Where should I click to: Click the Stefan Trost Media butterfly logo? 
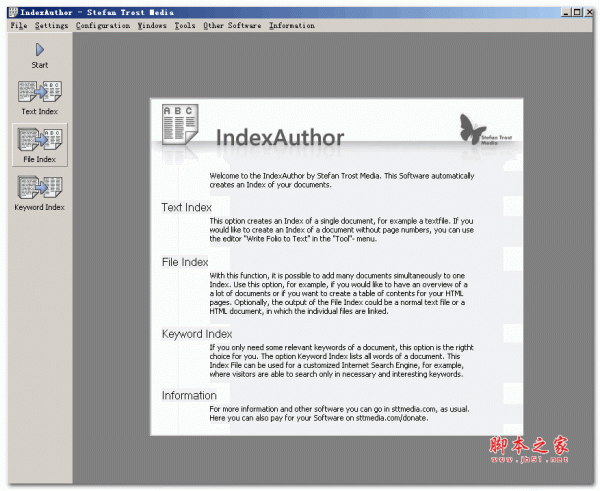coord(485,130)
